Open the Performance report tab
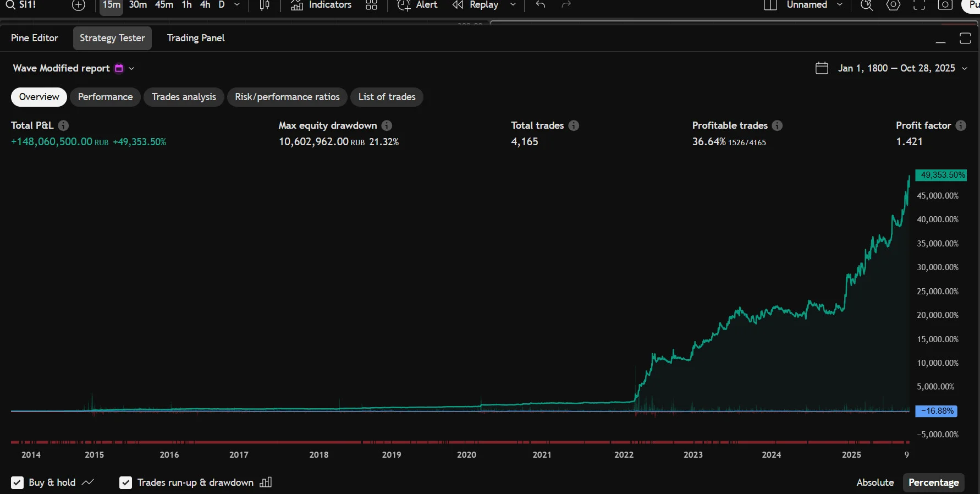The image size is (980, 494). [x=105, y=97]
